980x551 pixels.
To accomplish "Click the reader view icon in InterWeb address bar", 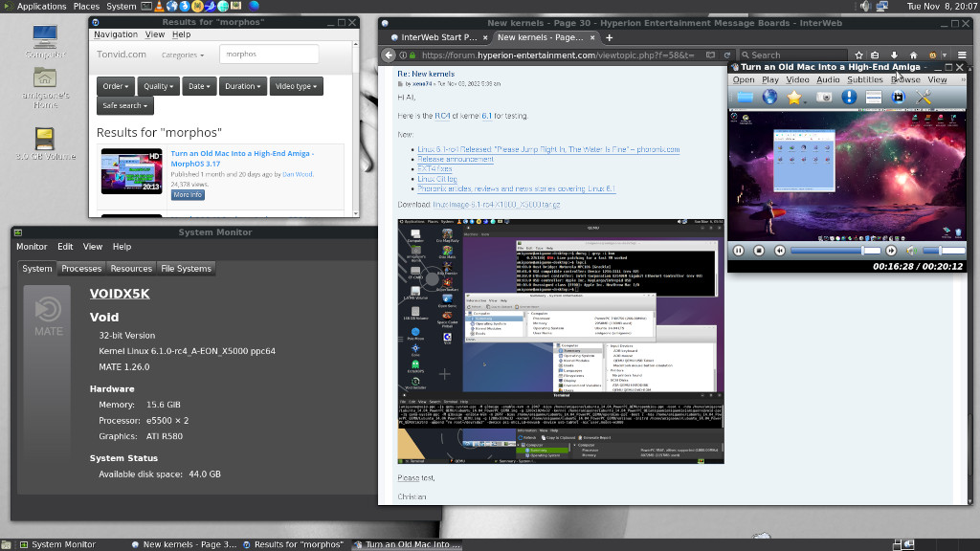I will (x=711, y=55).
